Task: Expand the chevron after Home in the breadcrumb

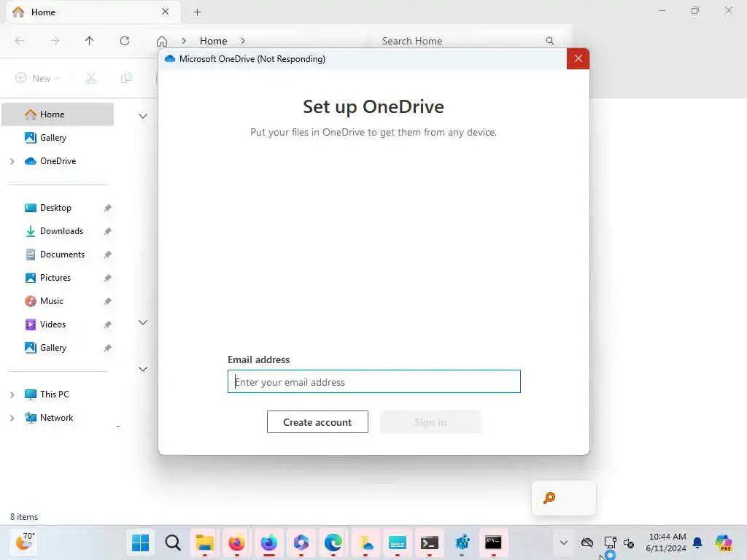Action: [243, 41]
